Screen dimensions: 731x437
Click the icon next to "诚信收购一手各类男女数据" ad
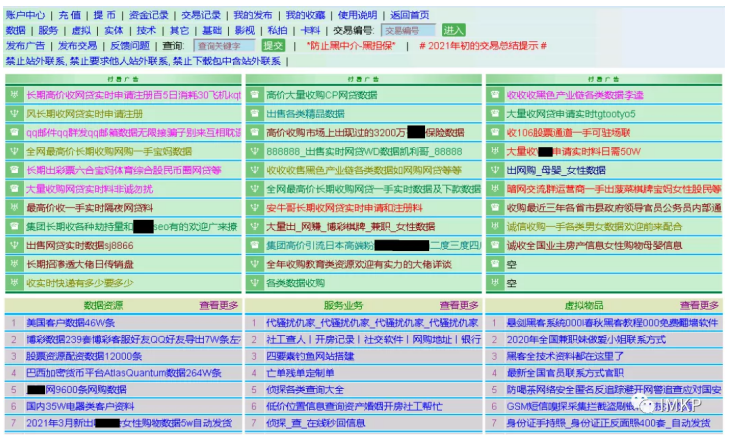coord(495,227)
